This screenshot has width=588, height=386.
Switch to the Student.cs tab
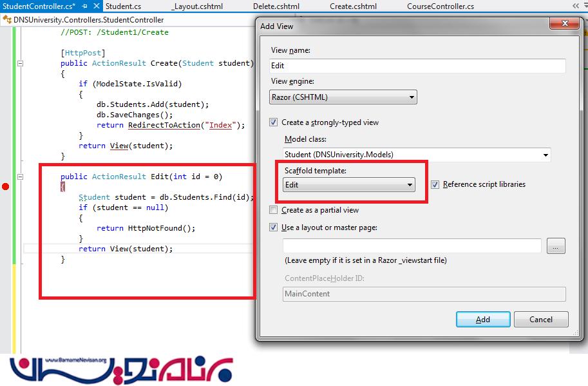tap(123, 6)
